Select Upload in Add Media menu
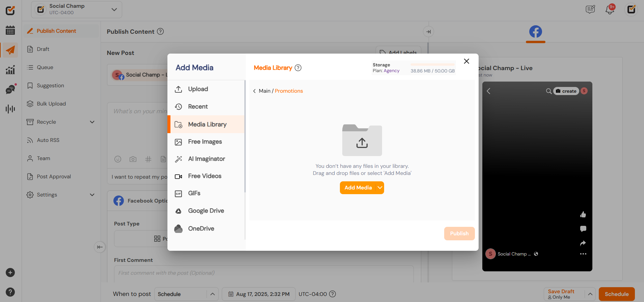The height and width of the screenshot is (302, 644). coord(206,89)
